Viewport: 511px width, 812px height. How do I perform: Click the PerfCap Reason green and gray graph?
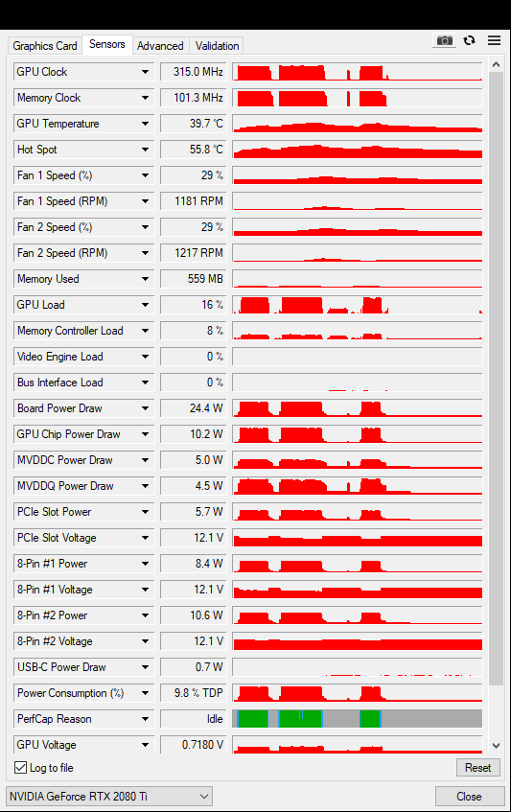(358, 719)
